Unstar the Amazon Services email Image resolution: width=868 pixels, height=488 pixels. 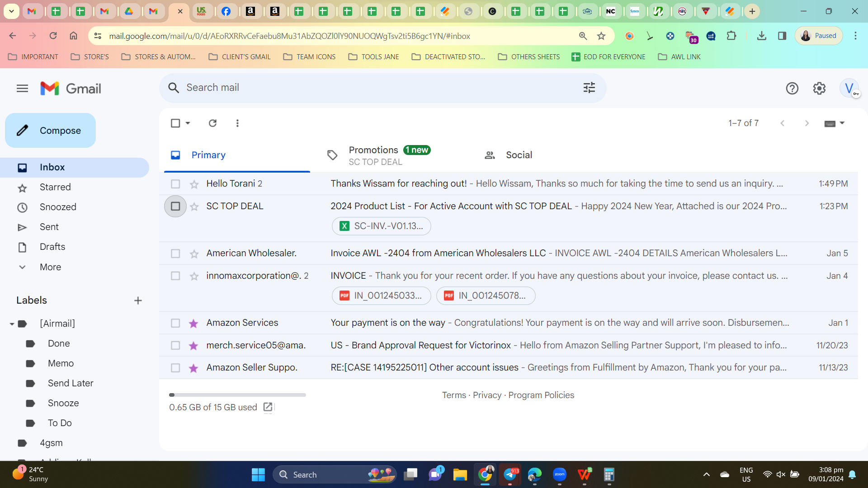pos(193,323)
